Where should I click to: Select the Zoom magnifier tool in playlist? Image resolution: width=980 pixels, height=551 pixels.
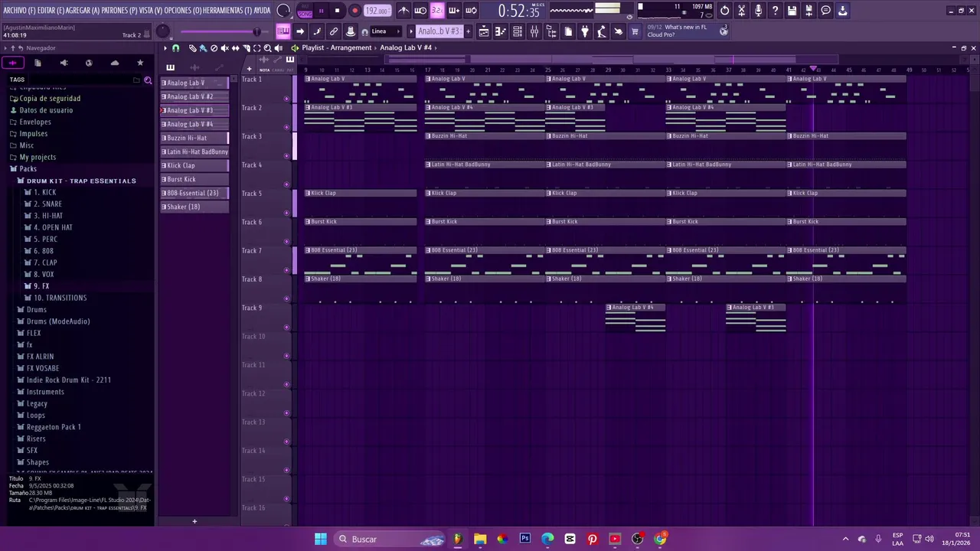(267, 48)
